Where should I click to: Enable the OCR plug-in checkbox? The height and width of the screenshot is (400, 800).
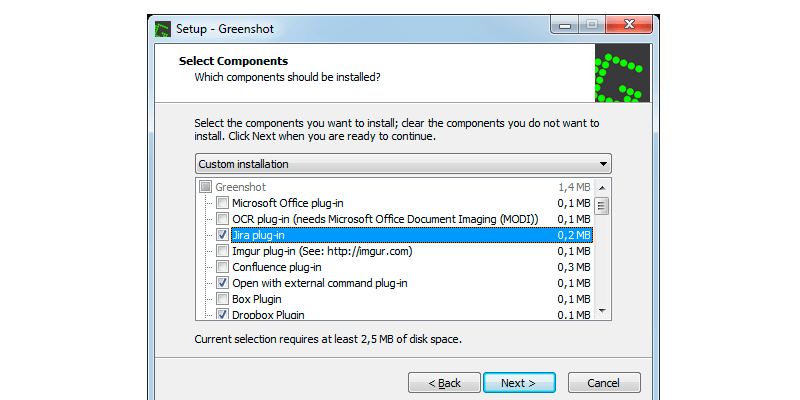click(x=222, y=219)
